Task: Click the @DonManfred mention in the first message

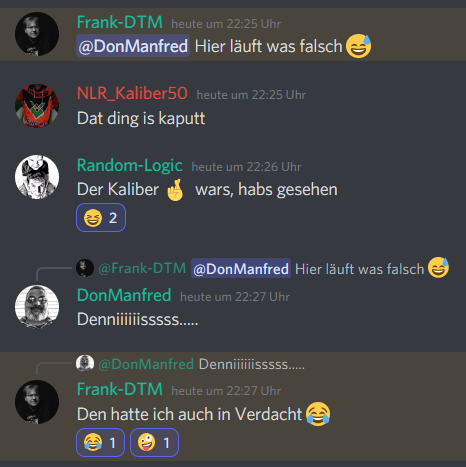Action: 133,46
